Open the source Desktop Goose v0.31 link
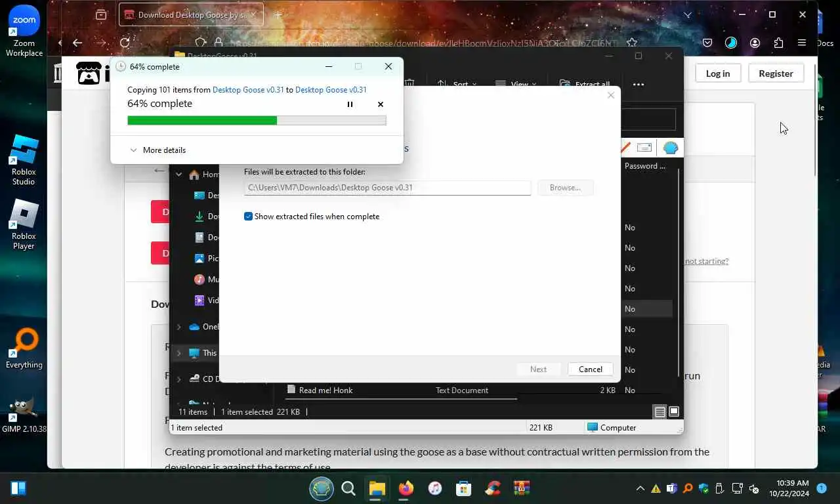 coord(248,90)
